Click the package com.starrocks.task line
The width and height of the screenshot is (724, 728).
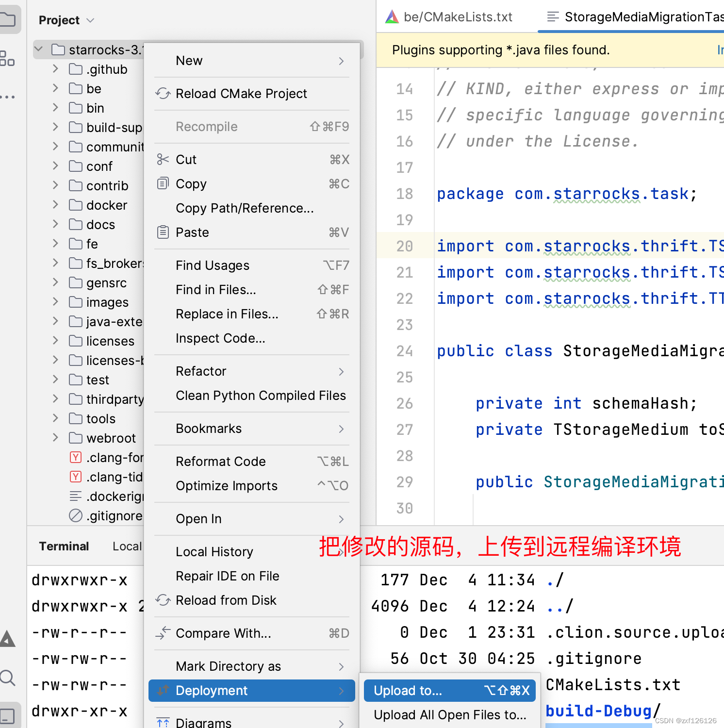pyautogui.click(x=567, y=194)
